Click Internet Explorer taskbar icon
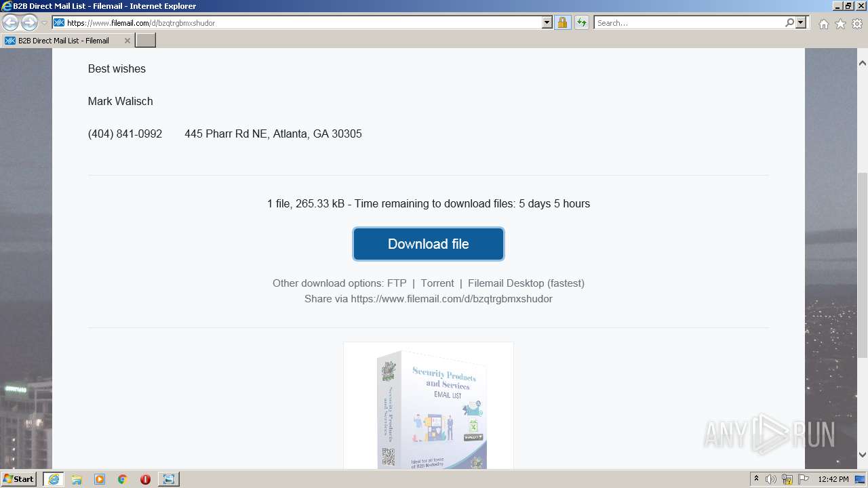 (x=54, y=479)
